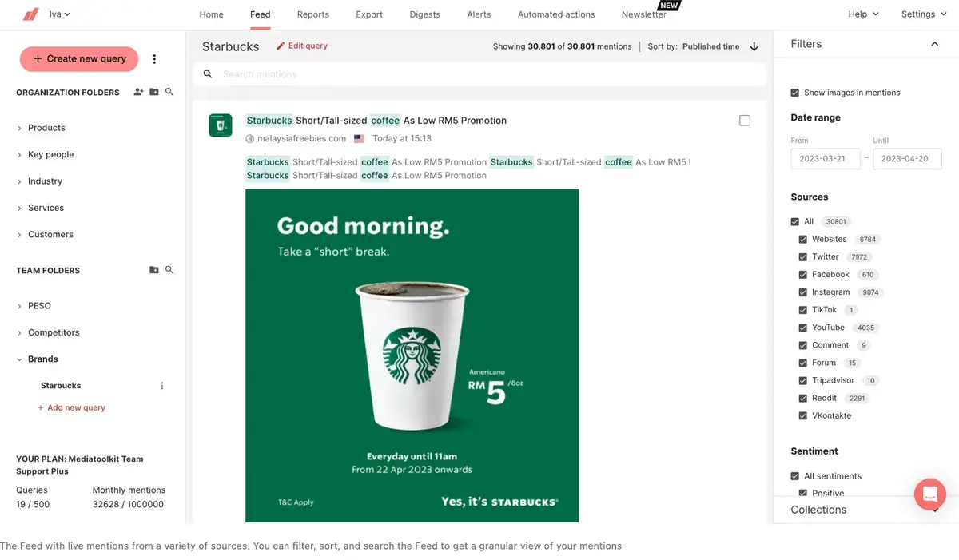Change the From date field showing 2023-03-21
Screen dimensions: 959x560
pyautogui.click(x=825, y=158)
